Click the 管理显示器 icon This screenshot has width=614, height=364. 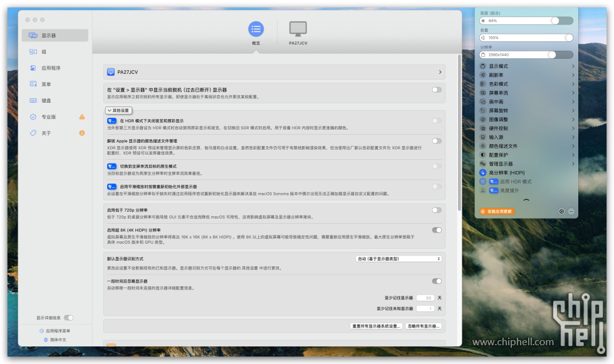point(483,164)
